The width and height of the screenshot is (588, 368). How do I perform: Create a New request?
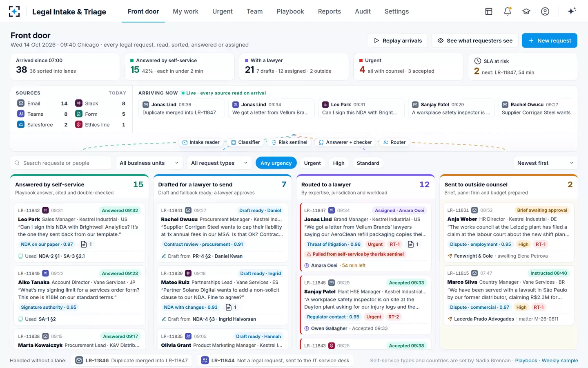coord(550,40)
